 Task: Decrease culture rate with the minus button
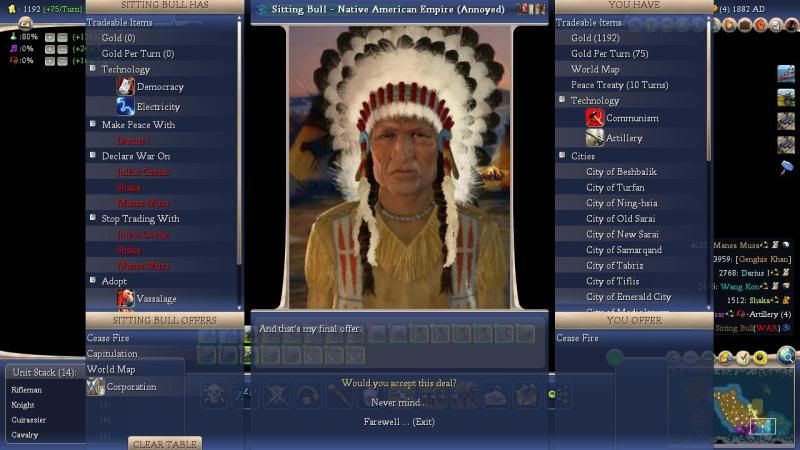tap(62, 49)
